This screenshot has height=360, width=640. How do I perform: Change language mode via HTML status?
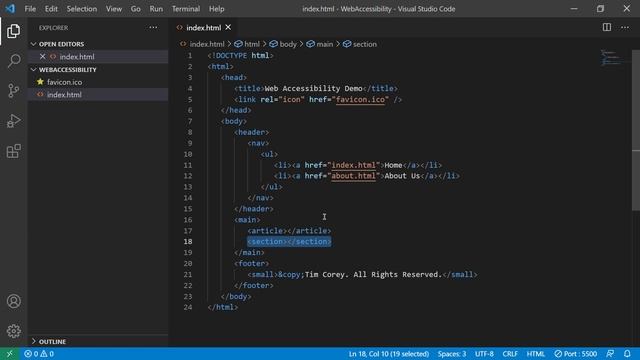(536, 353)
